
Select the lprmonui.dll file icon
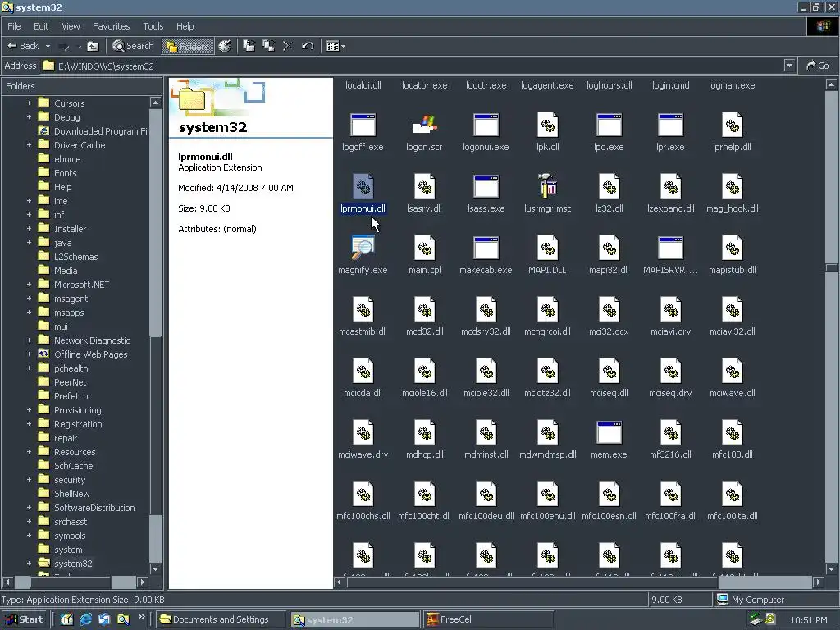click(363, 186)
